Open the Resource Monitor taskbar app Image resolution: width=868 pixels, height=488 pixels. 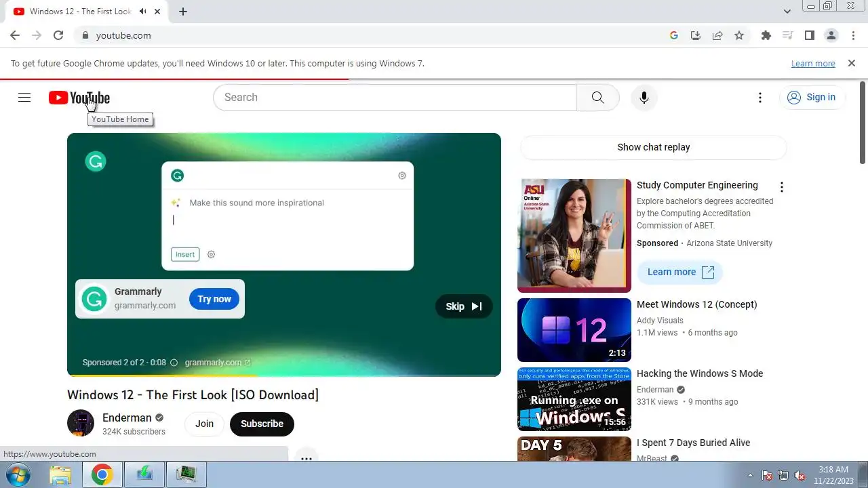tap(186, 475)
